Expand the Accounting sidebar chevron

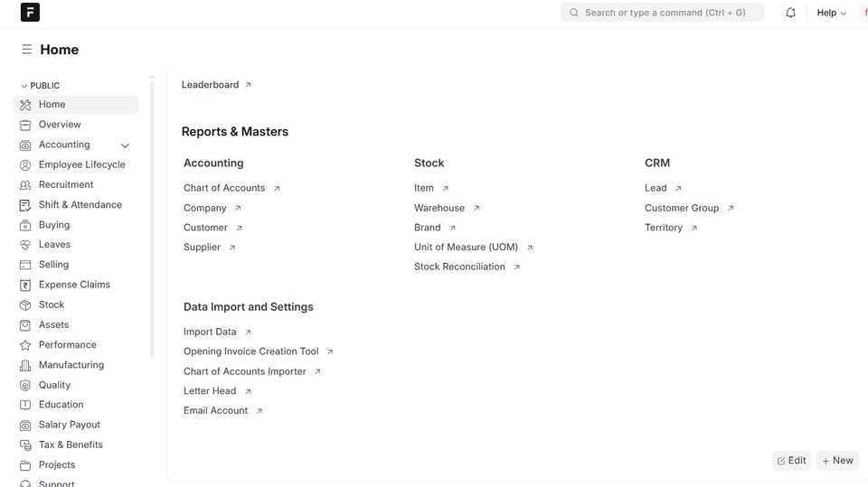pyautogui.click(x=125, y=145)
